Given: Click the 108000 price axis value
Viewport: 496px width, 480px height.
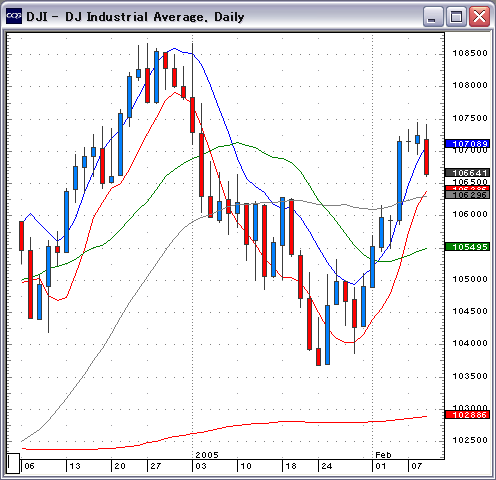Looking at the screenshot, I should pyautogui.click(x=470, y=85).
